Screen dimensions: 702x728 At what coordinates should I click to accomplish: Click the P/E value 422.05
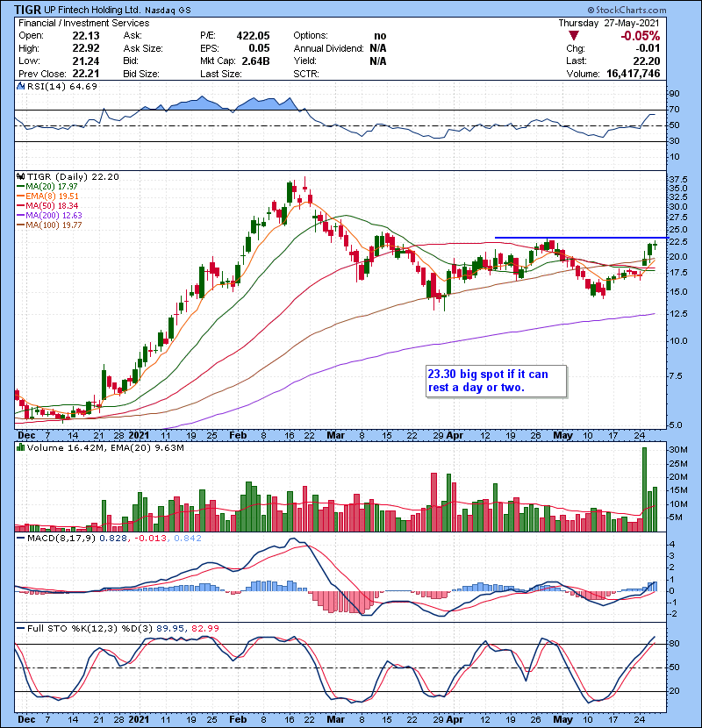click(x=254, y=36)
